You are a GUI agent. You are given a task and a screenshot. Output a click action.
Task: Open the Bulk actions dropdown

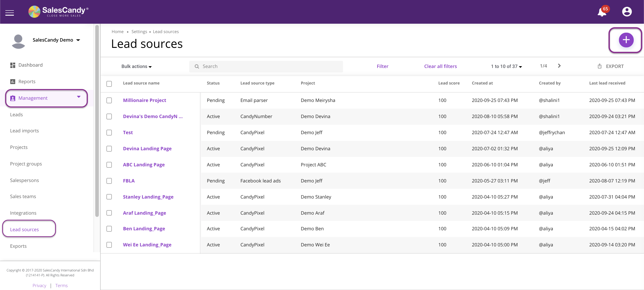click(136, 66)
